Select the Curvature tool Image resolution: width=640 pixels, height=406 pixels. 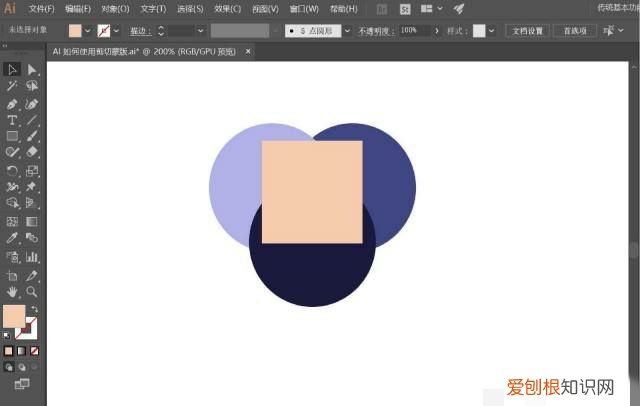tap(32, 104)
